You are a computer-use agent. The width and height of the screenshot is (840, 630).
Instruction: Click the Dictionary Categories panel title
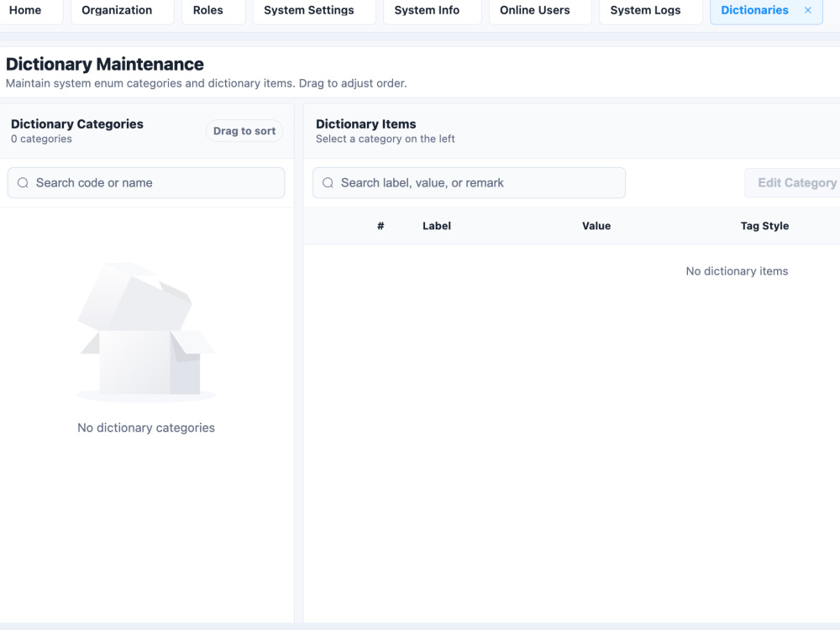pos(77,123)
